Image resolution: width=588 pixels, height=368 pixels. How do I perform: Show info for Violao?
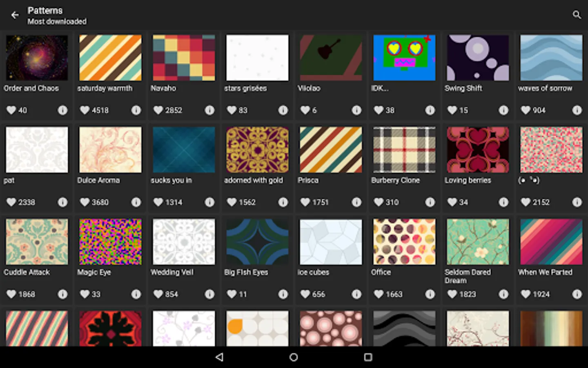pyautogui.click(x=356, y=110)
